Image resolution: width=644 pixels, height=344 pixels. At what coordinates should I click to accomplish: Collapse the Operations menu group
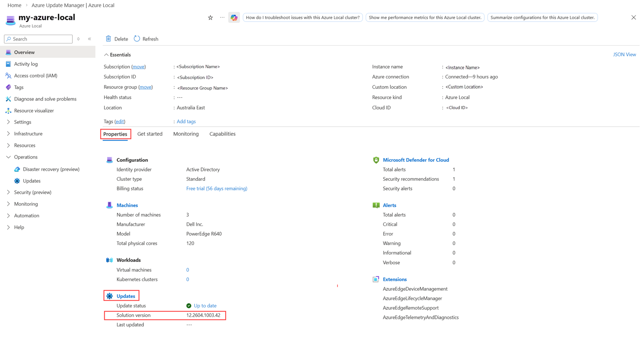click(x=8, y=157)
